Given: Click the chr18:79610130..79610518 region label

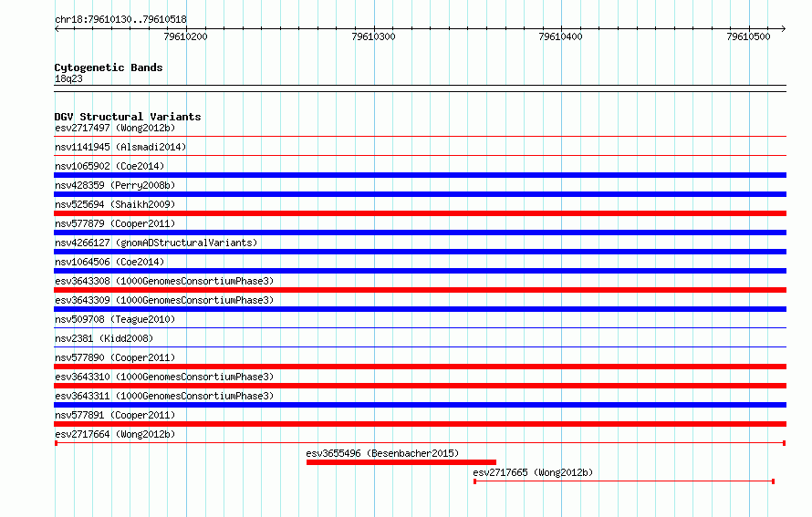Looking at the screenshot, I should (x=120, y=19).
